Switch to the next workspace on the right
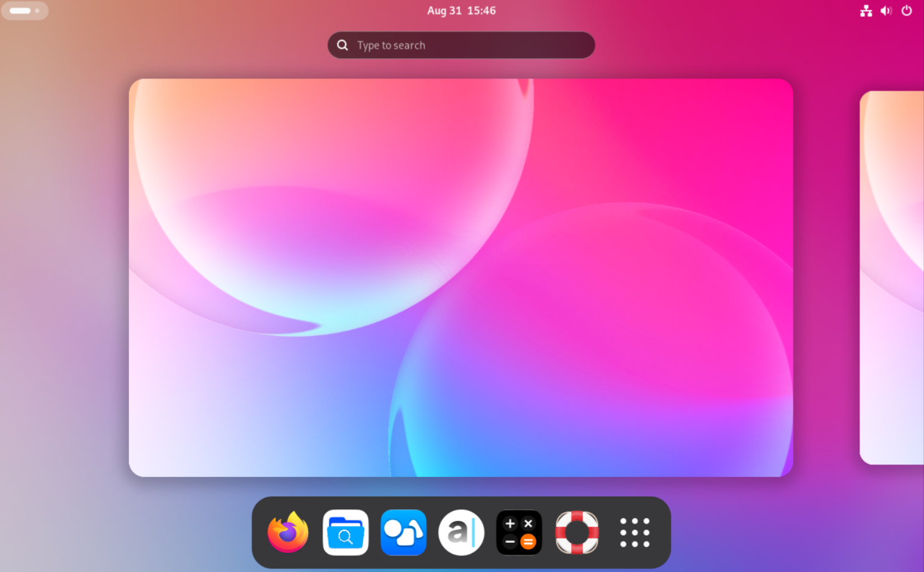 click(892, 278)
